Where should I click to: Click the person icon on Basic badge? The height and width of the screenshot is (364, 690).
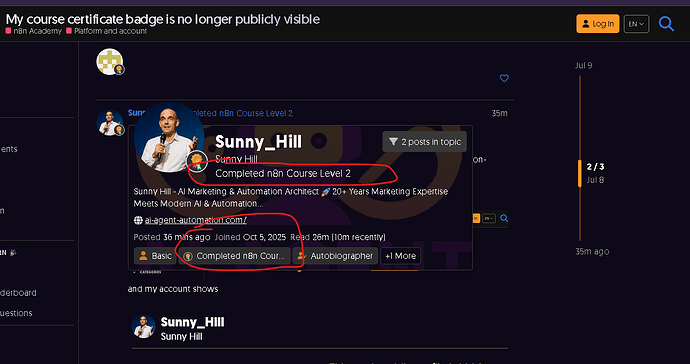143,256
